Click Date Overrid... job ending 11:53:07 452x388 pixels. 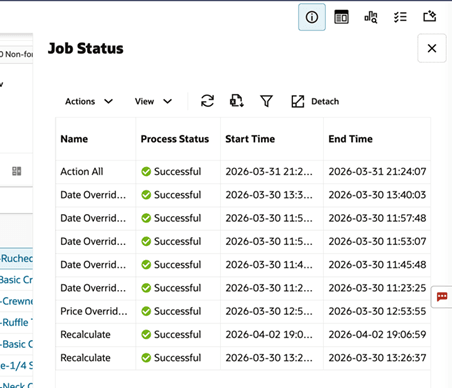[93, 242]
